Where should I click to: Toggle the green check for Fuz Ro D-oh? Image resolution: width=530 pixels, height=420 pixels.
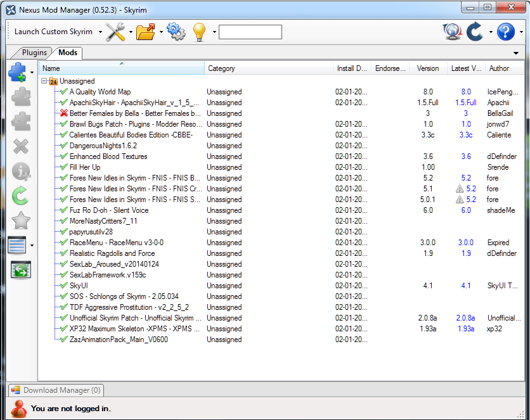pyautogui.click(x=64, y=210)
